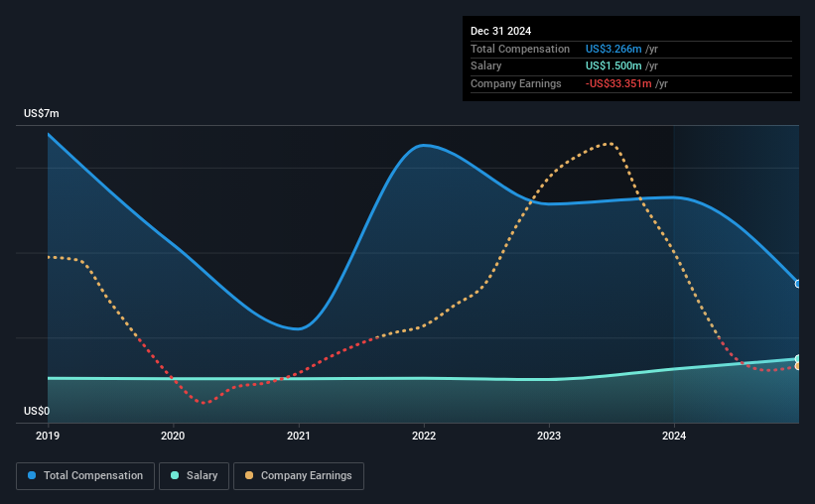Viewport: 815px width, 504px height.
Task: Select the 2021 x-axis label
Action: tap(299, 436)
